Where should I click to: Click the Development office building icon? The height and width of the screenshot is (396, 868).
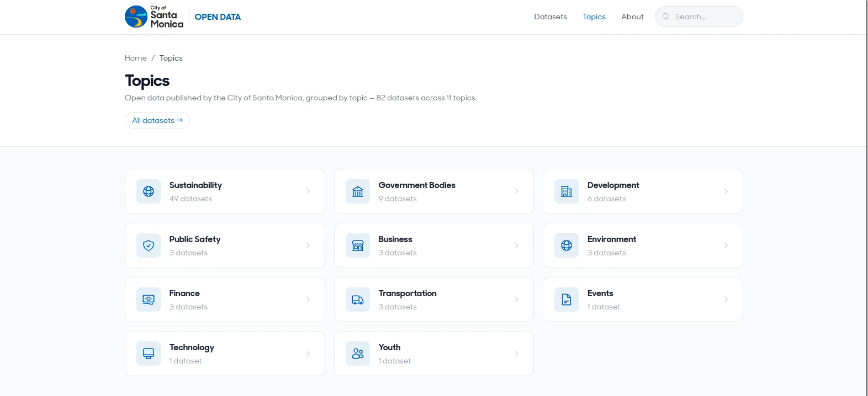(x=567, y=191)
